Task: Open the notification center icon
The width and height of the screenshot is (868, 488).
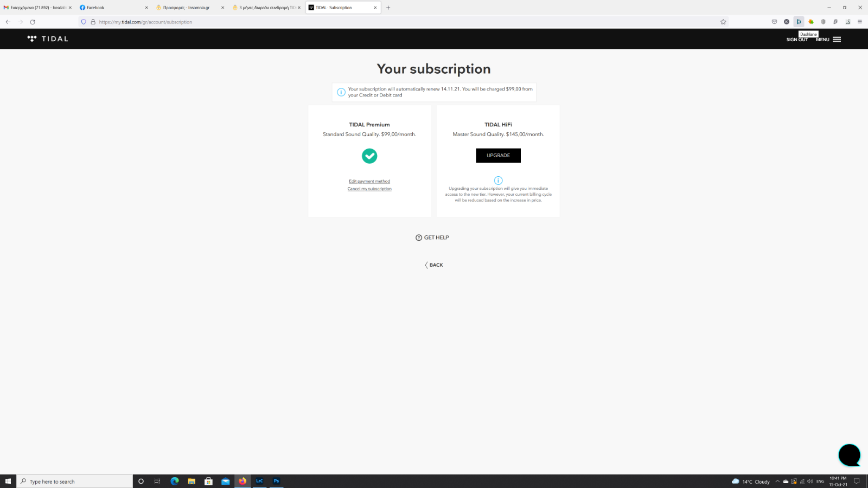Action: 857,481
